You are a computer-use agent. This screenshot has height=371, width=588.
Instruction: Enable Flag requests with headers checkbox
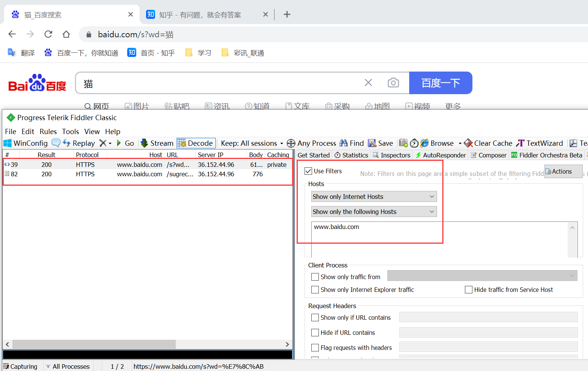click(315, 348)
